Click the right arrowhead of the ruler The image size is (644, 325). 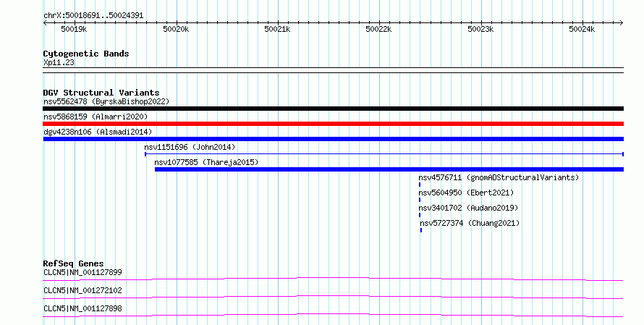pyautogui.click(x=622, y=23)
